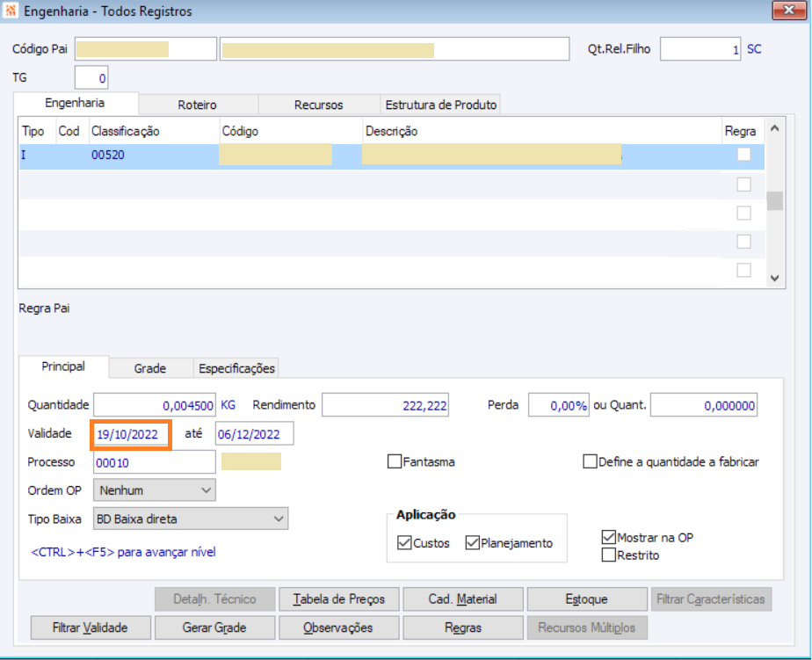Open the Especificações sub-tab
Screen dimensions: 812x660
236,368
